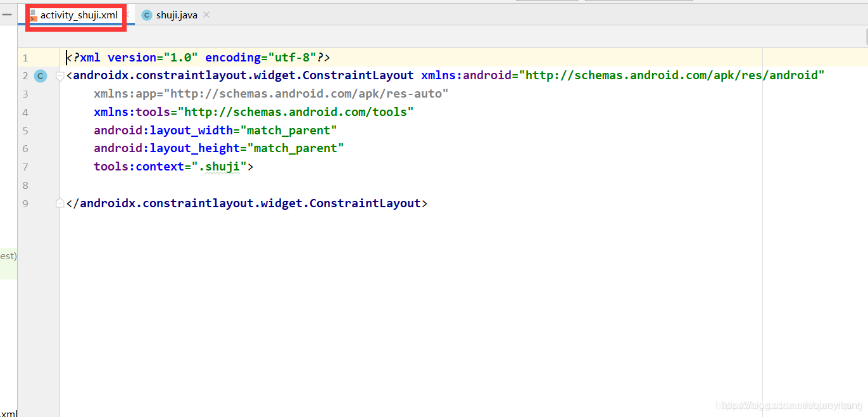The image size is (868, 417).
Task: Click the xml version="1.0" declaration text
Action: click(132, 58)
